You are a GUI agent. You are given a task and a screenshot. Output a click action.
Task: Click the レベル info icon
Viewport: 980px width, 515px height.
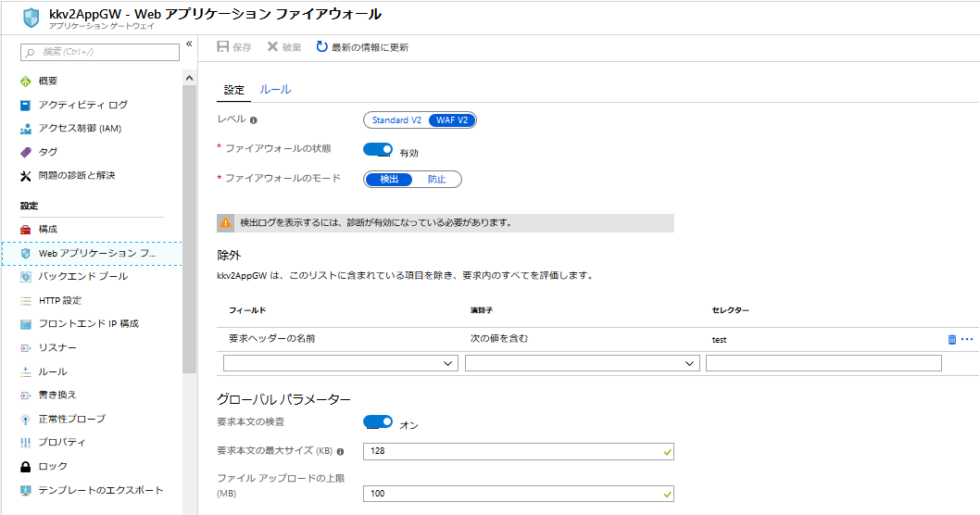[254, 120]
